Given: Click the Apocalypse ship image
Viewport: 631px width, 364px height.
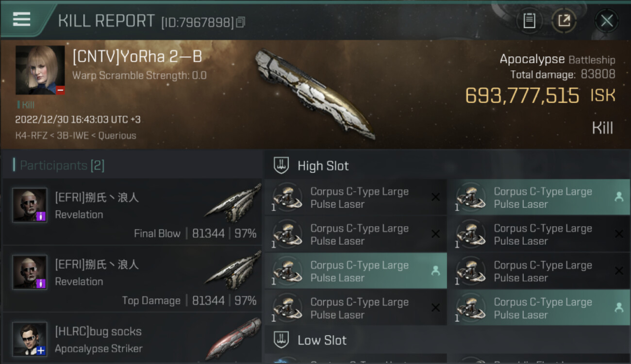Looking at the screenshot, I should [315, 93].
